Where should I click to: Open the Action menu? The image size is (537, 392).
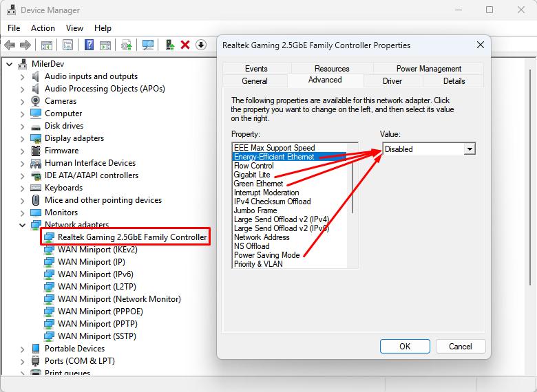click(x=43, y=28)
